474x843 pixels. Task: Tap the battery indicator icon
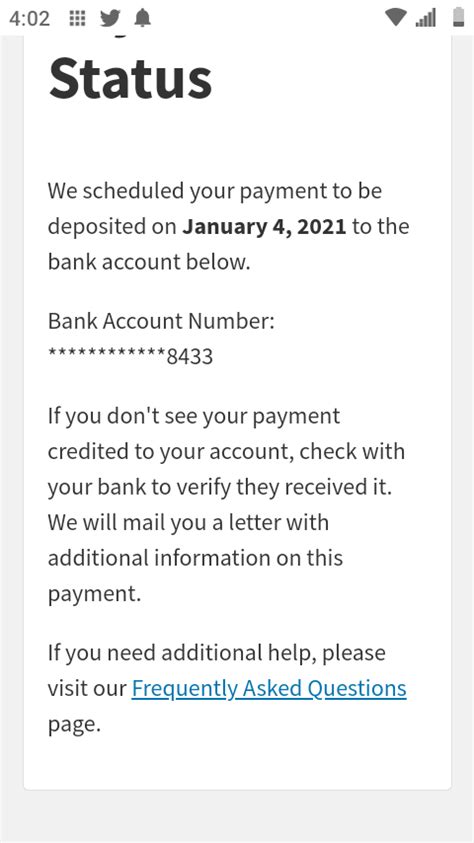pos(458,17)
